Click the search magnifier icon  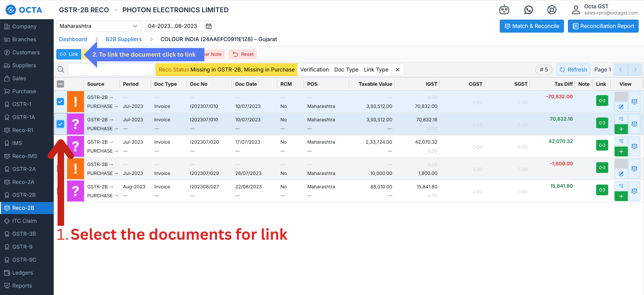[x=61, y=69]
